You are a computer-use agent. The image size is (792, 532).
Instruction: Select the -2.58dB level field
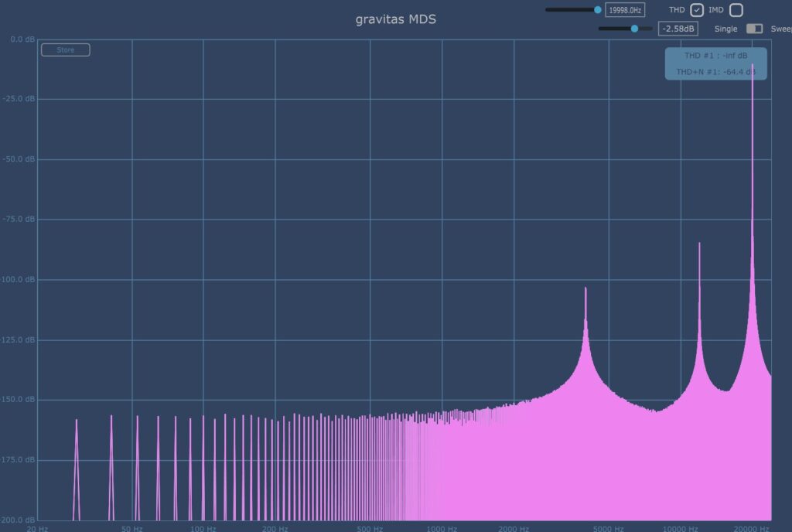[x=678, y=29]
